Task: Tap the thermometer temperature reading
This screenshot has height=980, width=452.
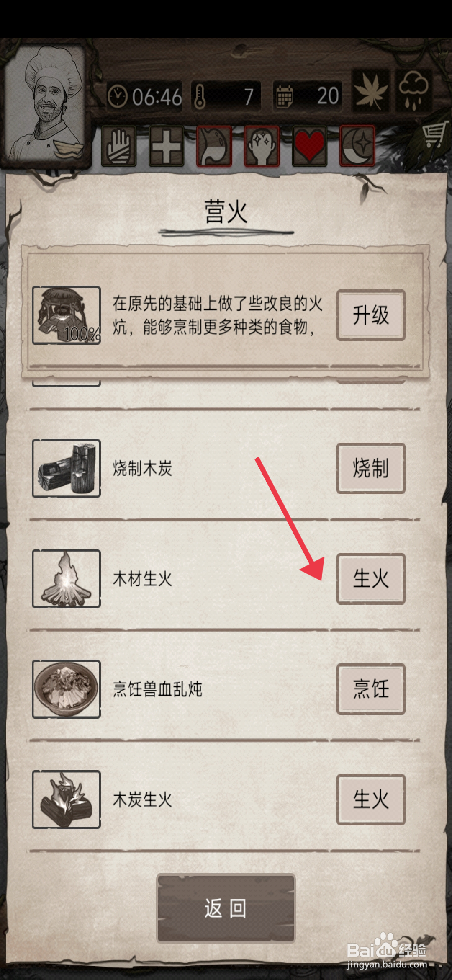Action: [x=226, y=97]
